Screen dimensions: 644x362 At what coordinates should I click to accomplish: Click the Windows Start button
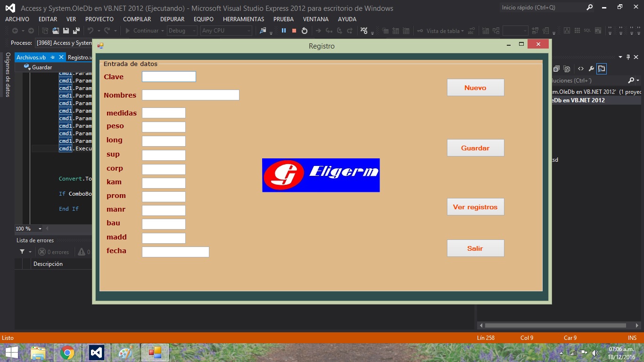click(11, 353)
